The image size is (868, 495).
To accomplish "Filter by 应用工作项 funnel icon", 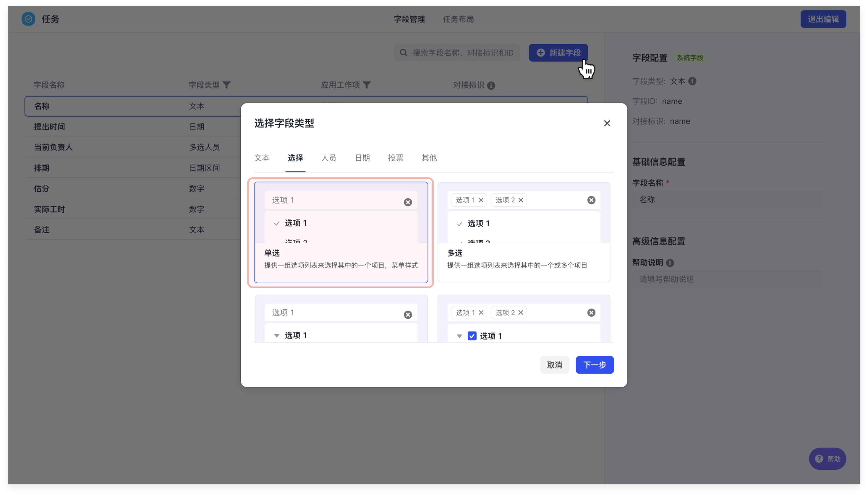I will coord(367,85).
